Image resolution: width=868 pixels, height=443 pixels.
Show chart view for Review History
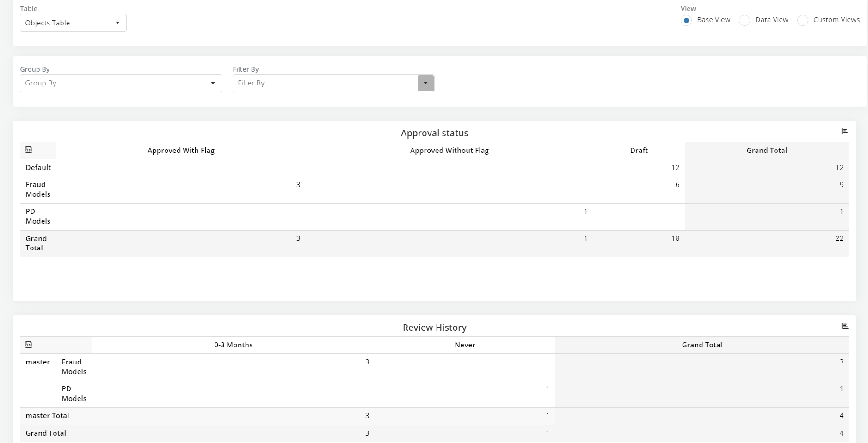click(844, 326)
